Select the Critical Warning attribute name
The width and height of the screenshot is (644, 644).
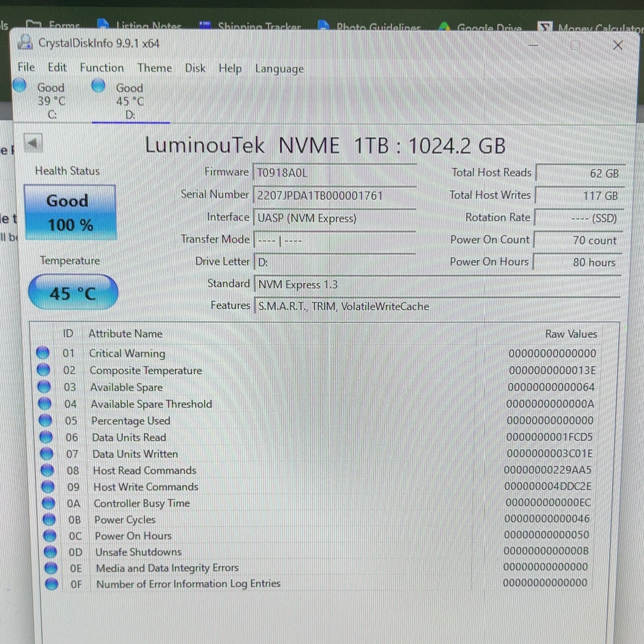pos(127,353)
